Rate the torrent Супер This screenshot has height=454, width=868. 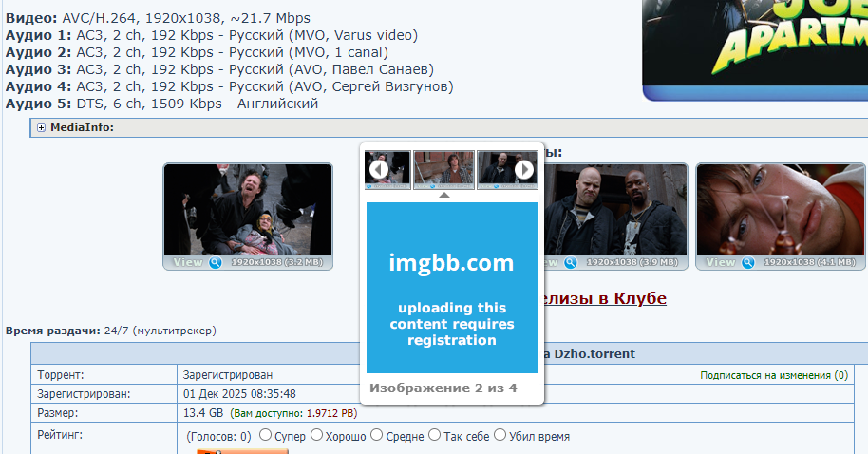[266, 435]
